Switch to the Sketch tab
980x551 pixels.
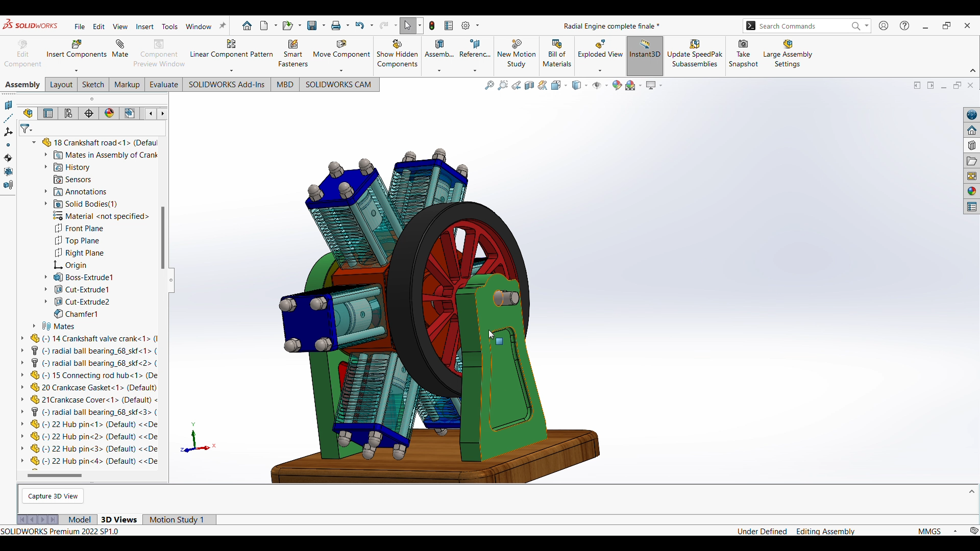(93, 85)
